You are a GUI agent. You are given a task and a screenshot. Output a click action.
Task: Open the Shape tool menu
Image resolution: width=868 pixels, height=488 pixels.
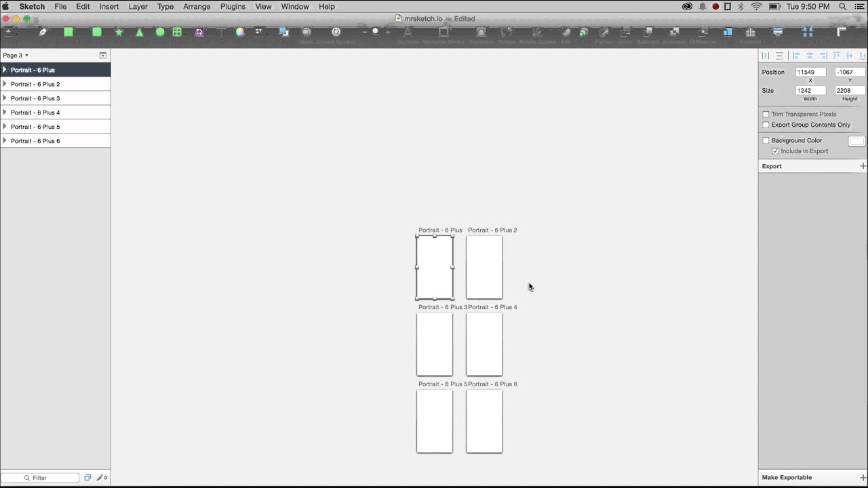(x=177, y=32)
